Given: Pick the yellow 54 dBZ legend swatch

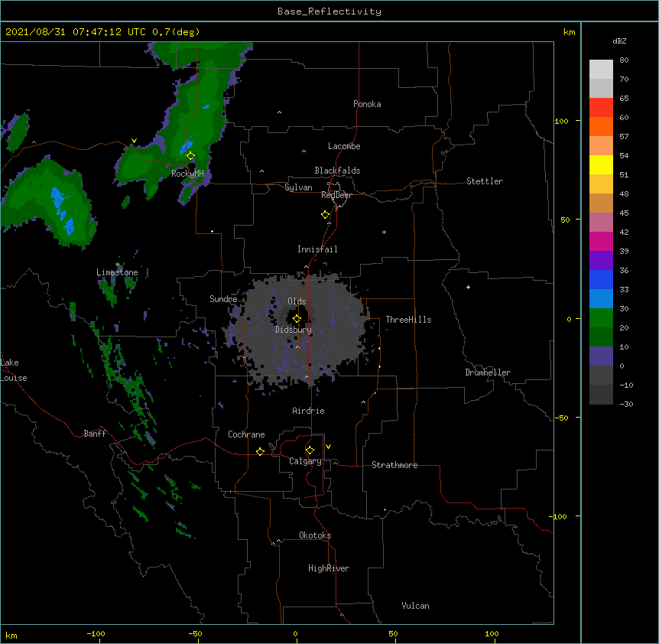Looking at the screenshot, I should [601, 164].
